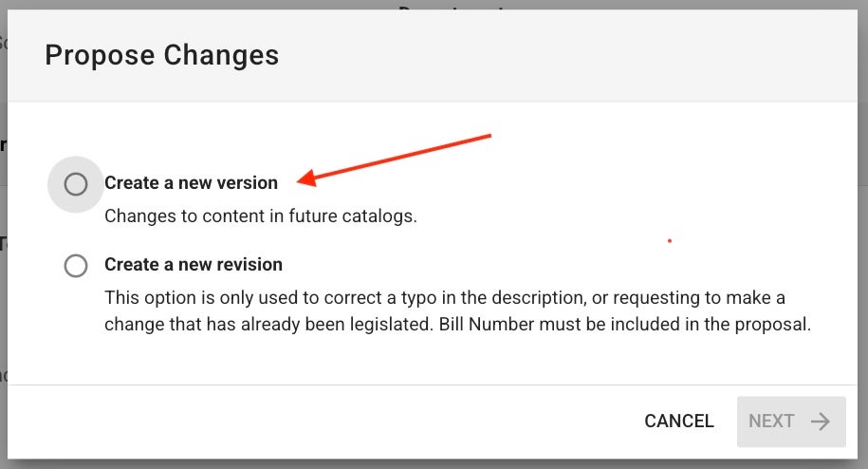Click the NEXT button label
This screenshot has height=469, width=868.
tap(771, 422)
